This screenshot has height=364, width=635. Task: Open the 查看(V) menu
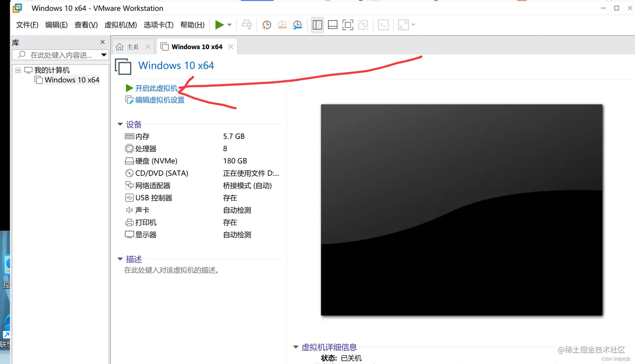click(x=86, y=25)
